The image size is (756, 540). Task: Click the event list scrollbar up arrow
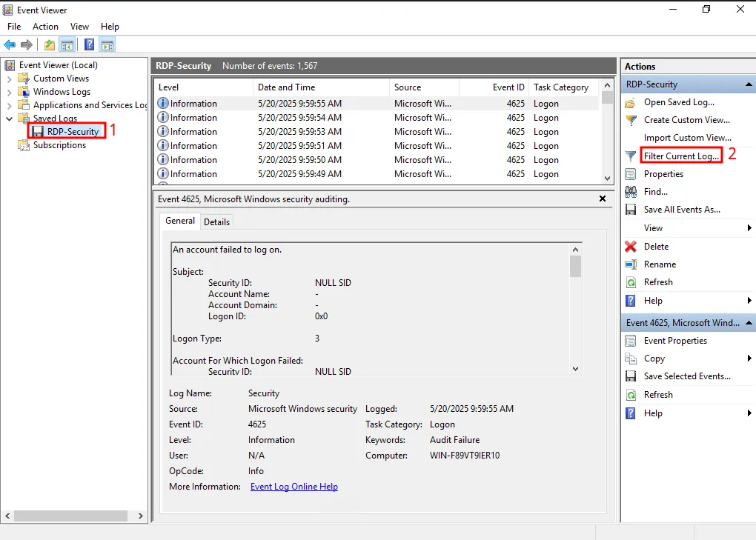point(608,85)
